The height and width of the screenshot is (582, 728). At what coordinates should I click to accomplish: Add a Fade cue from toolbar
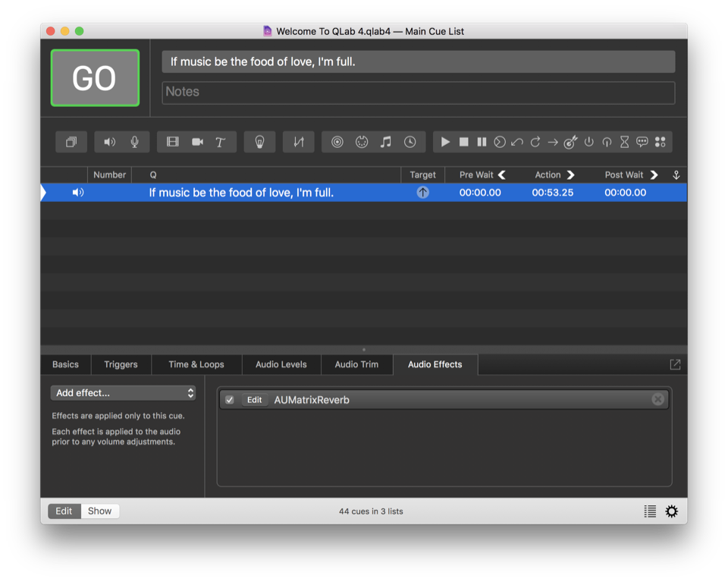click(299, 142)
